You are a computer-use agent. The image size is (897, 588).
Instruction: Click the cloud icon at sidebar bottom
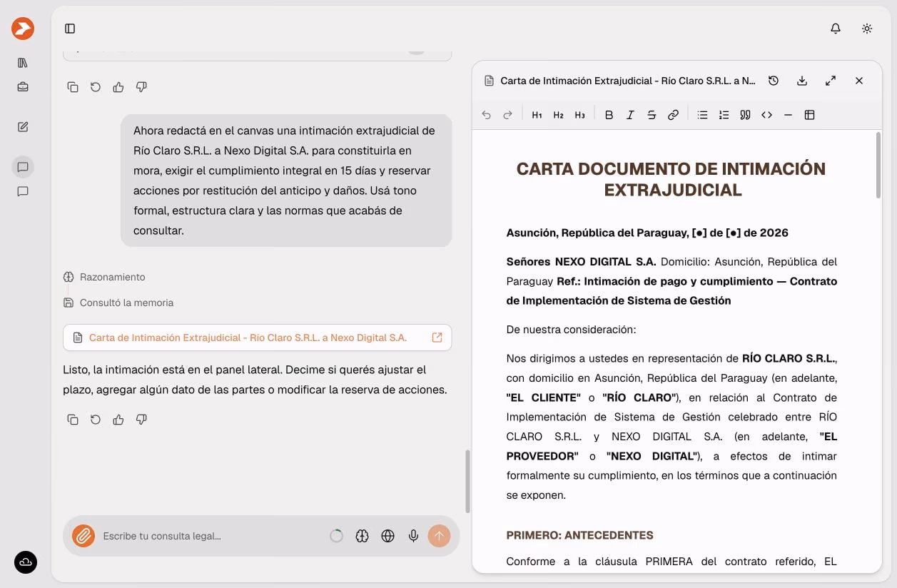pyautogui.click(x=26, y=562)
